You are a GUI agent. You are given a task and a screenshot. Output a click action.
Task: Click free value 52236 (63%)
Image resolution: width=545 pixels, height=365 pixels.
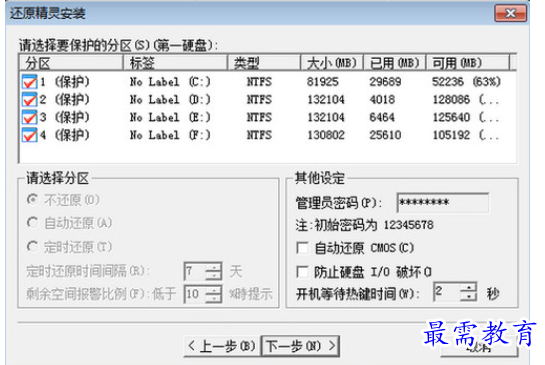click(466, 82)
